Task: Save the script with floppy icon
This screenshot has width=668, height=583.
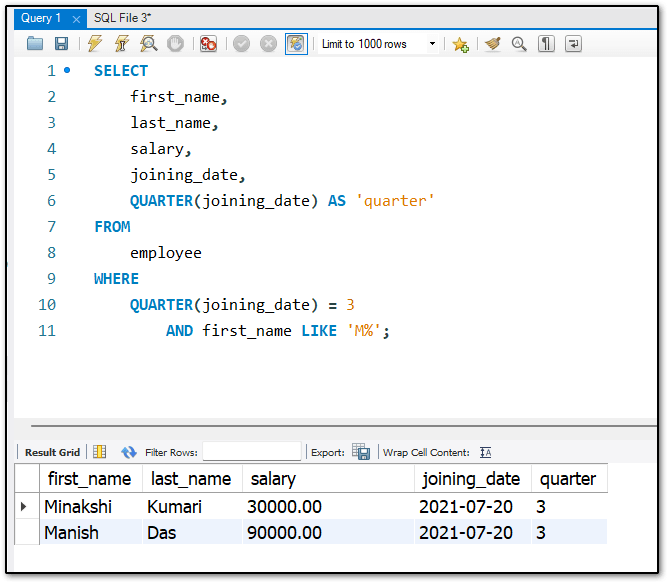Action: pyautogui.click(x=61, y=43)
